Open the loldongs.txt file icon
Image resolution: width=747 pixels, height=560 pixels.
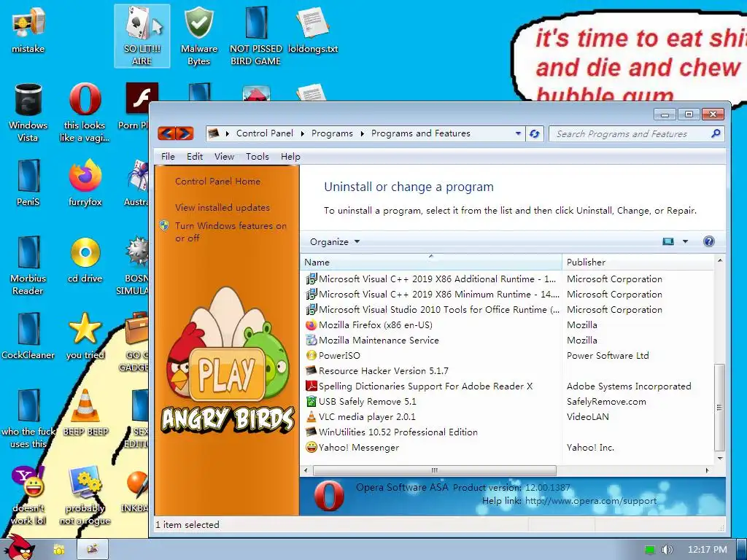coord(312,31)
